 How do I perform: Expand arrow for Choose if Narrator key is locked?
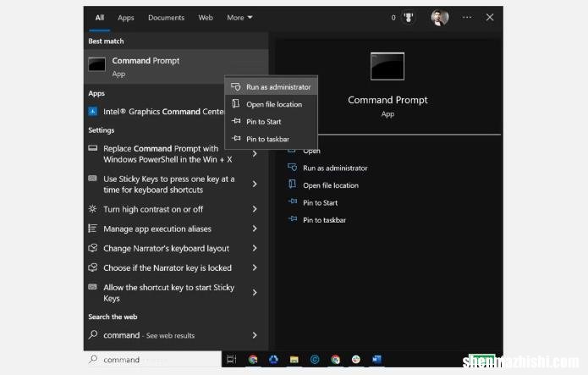coord(255,267)
